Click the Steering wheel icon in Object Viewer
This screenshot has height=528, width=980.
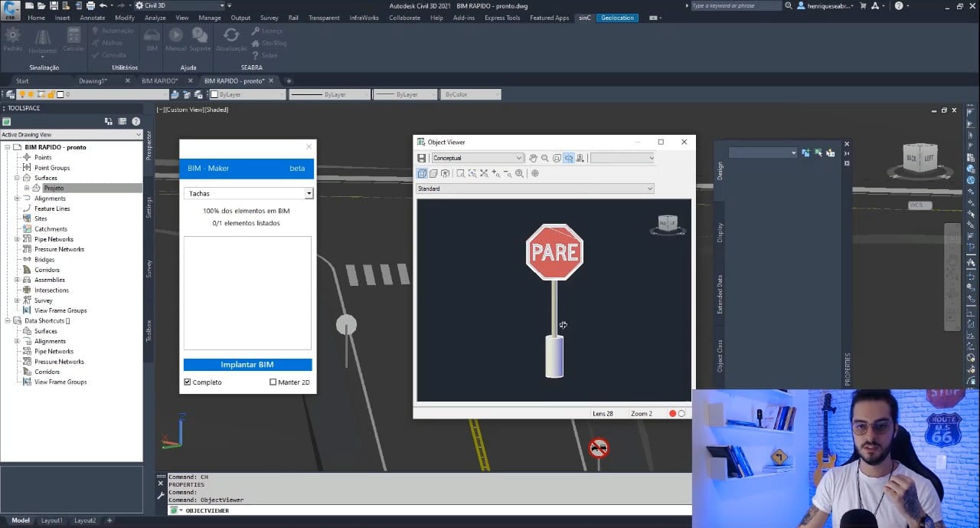click(534, 174)
